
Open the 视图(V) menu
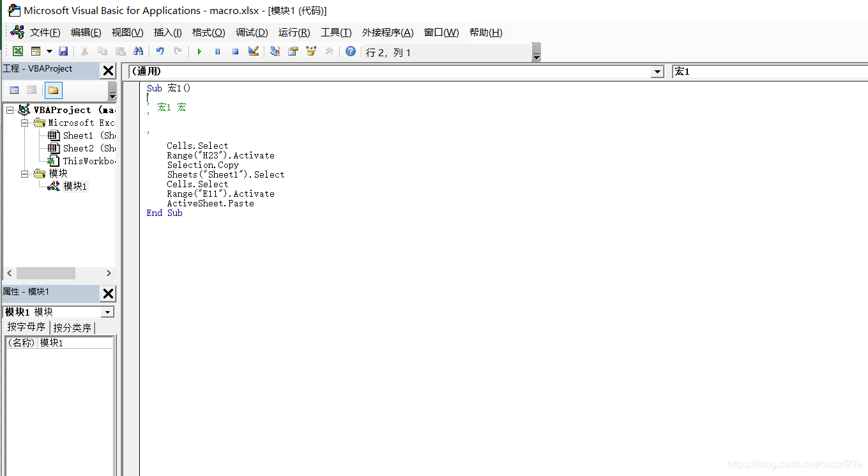127,33
